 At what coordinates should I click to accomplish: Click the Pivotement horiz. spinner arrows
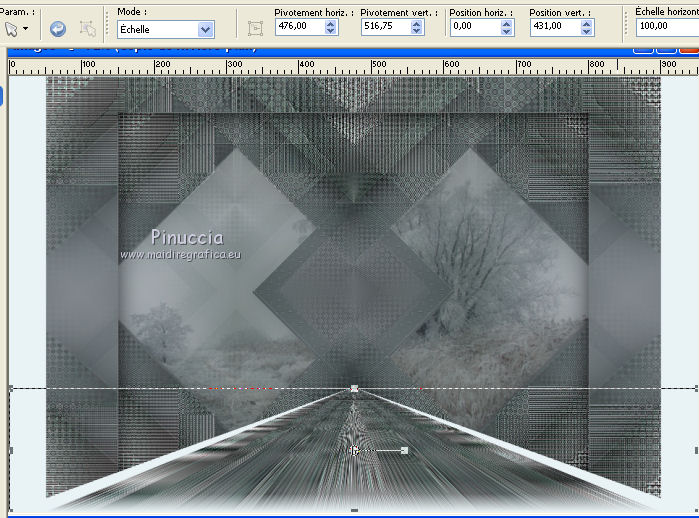pyautogui.click(x=330, y=27)
